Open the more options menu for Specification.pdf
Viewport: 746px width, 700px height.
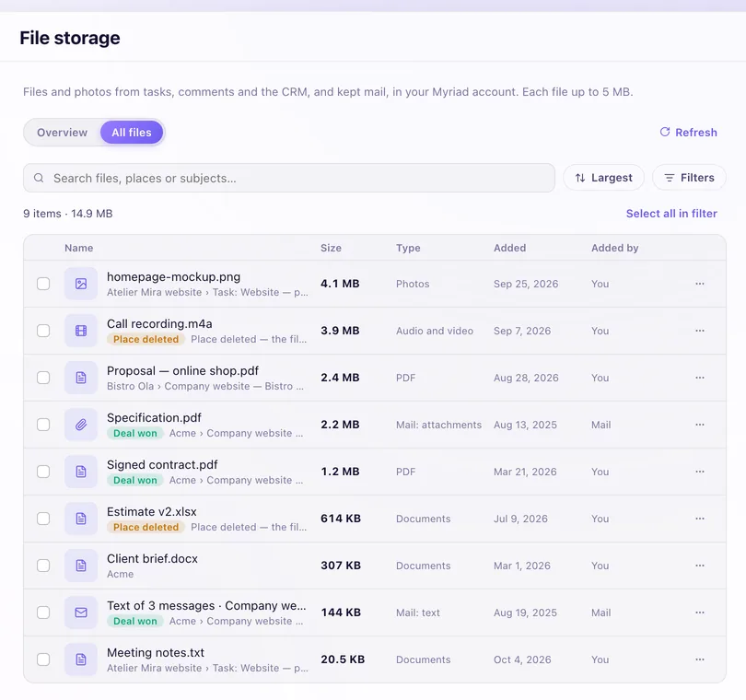click(x=699, y=425)
